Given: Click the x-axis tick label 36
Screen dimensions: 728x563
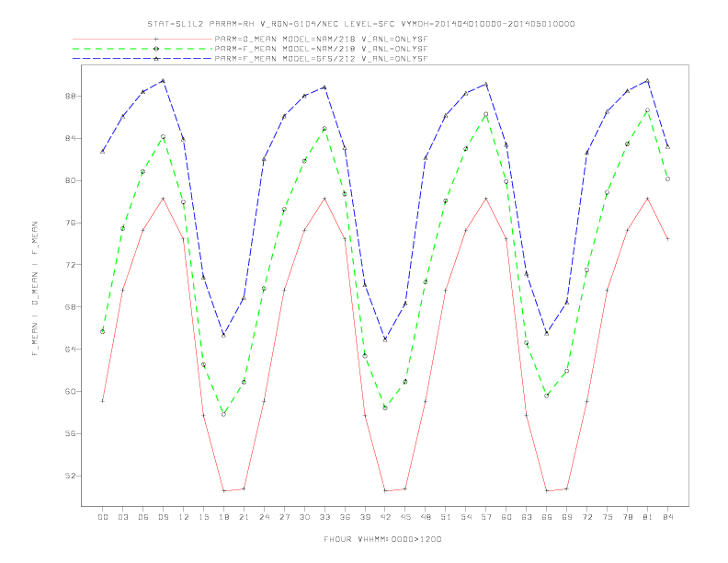Looking at the screenshot, I should click(x=345, y=517).
